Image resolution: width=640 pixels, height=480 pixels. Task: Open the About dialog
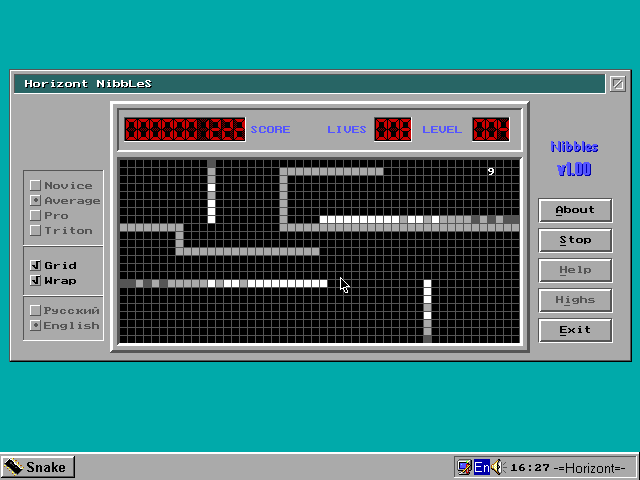tap(575, 210)
